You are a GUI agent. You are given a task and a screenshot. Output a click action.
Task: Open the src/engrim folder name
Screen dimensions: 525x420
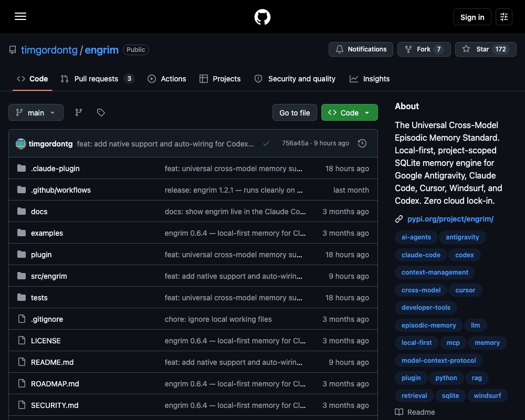49,276
